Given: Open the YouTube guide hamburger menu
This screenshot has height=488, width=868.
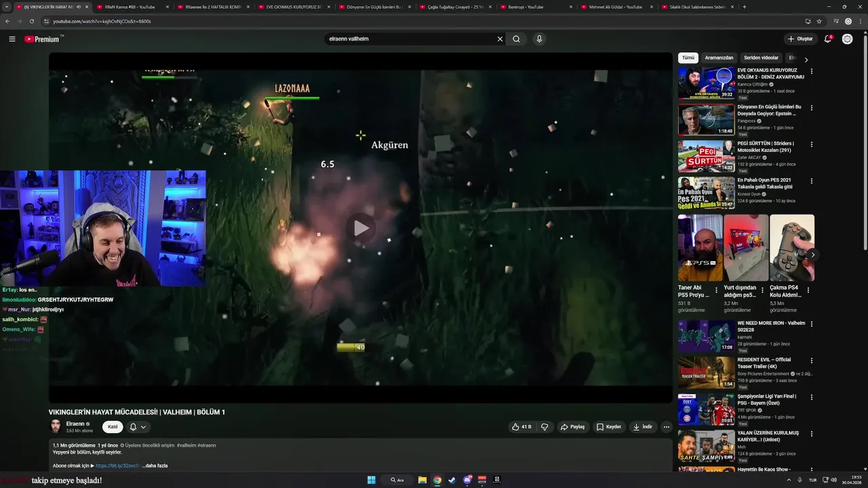Looking at the screenshot, I should coord(12,39).
